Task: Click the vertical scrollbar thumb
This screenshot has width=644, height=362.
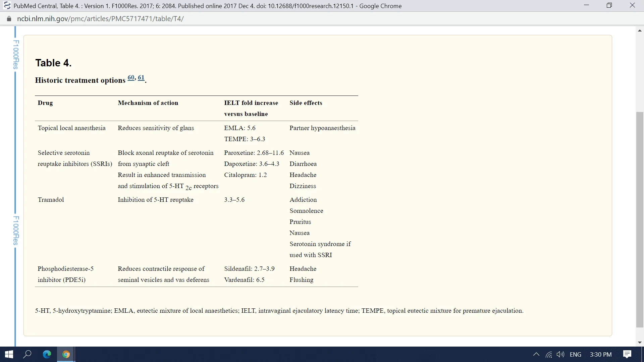Action: [x=640, y=220]
